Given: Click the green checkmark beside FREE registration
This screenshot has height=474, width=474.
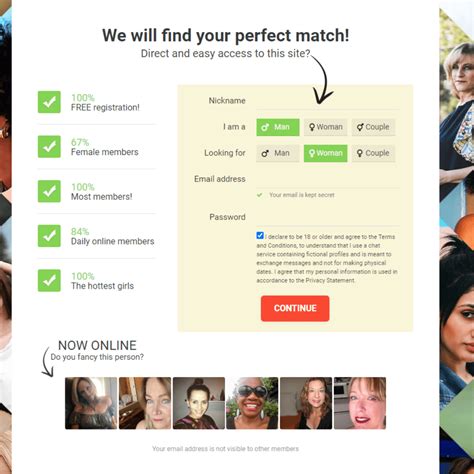Looking at the screenshot, I should tap(49, 102).
